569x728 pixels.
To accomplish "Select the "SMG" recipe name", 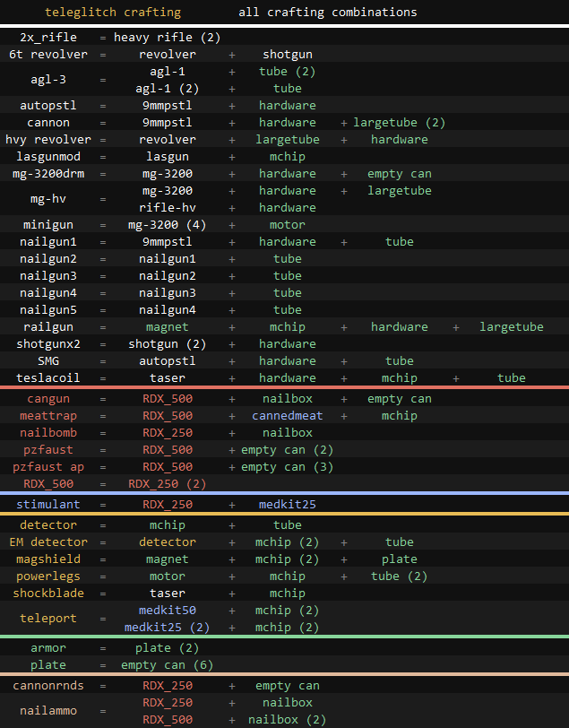I will pyautogui.click(x=48, y=360).
